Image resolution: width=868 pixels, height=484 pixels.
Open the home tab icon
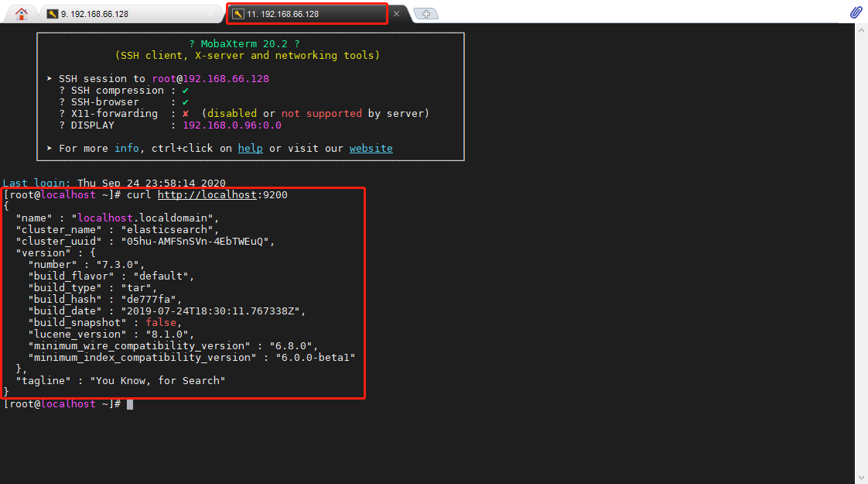pyautogui.click(x=21, y=14)
